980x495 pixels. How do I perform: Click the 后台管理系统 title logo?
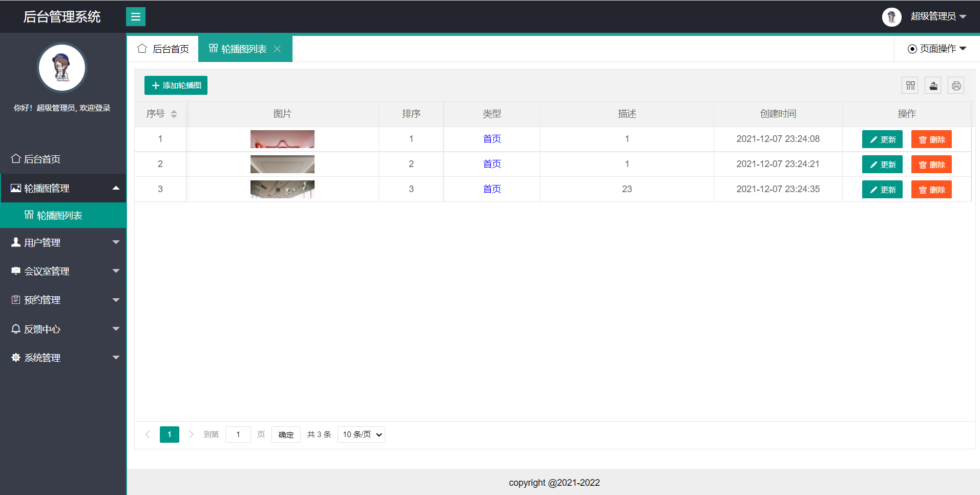62,17
